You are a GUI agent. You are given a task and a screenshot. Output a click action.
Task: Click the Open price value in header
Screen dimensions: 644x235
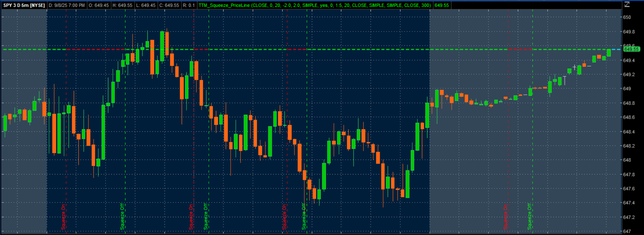99,5
